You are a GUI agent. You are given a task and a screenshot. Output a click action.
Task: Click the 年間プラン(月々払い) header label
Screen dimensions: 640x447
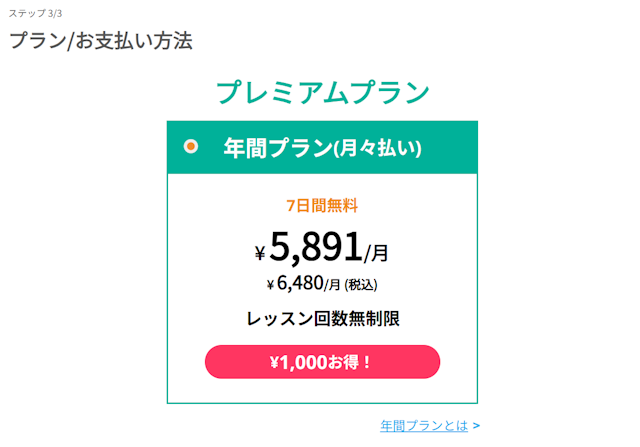pyautogui.click(x=322, y=147)
